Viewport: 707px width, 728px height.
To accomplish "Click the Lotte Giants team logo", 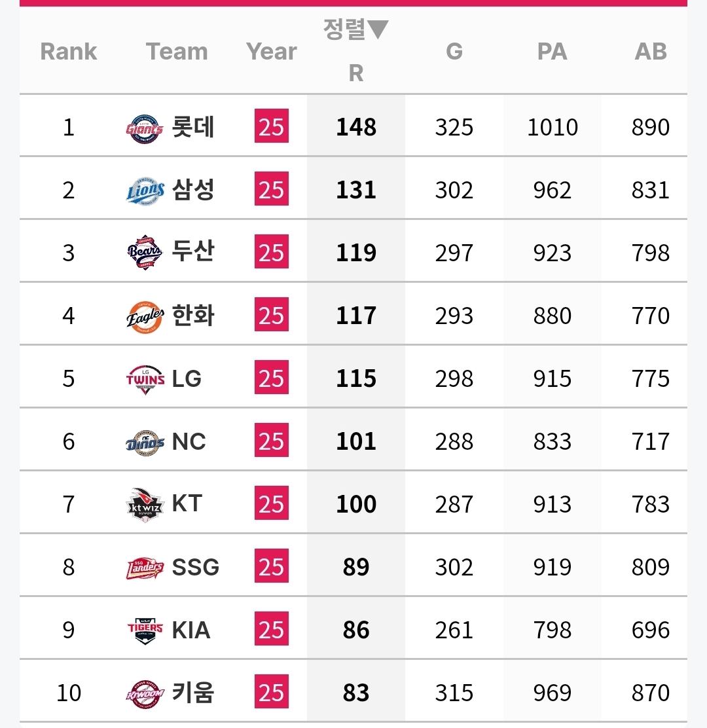I will 144,127.
